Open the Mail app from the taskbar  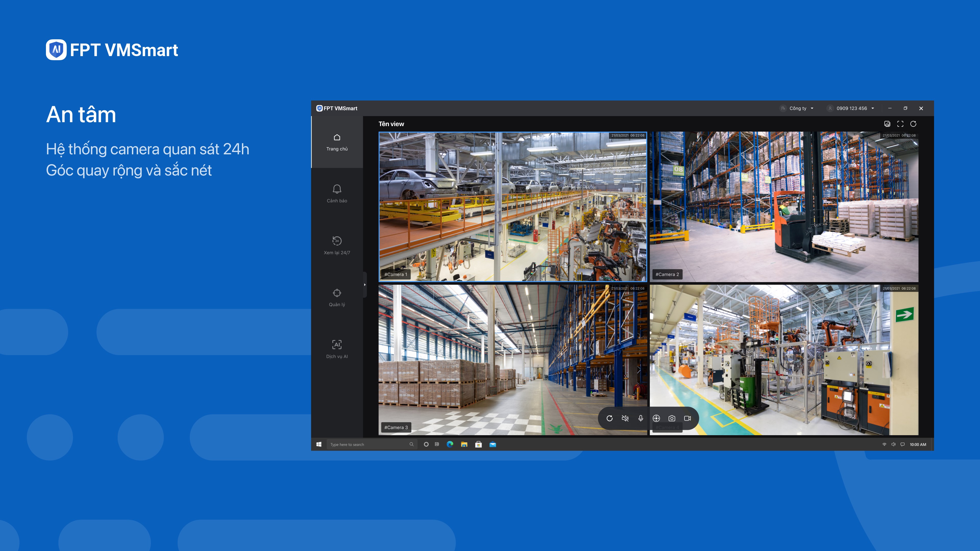point(493,445)
